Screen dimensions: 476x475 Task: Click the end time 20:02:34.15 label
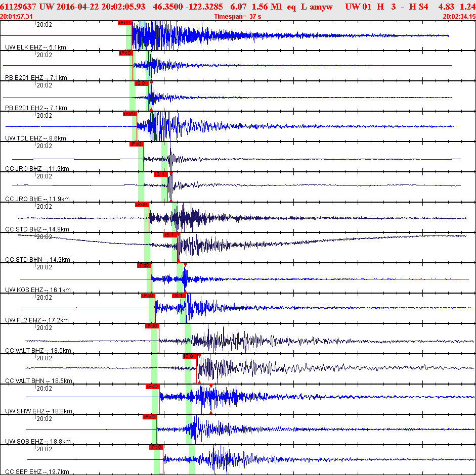(459, 17)
